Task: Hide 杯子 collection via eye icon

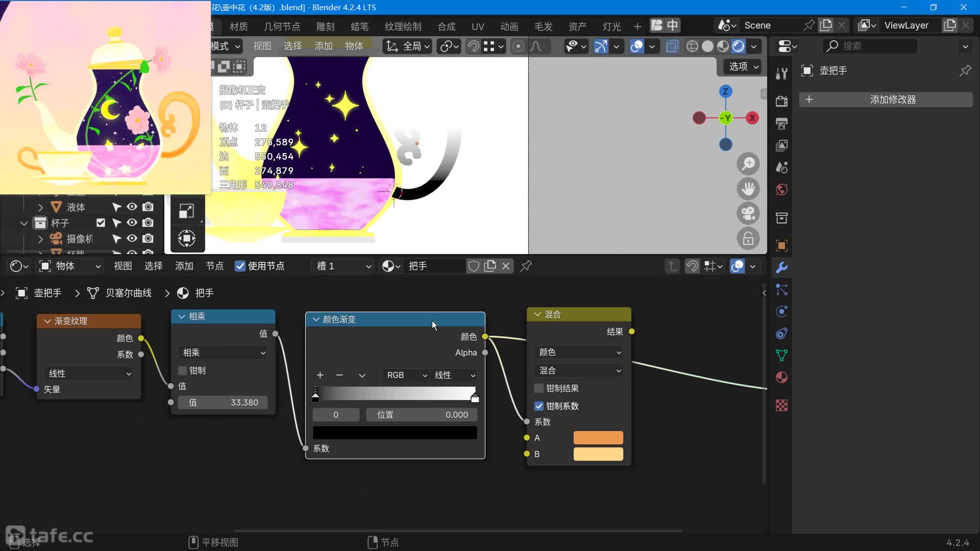Action: tap(132, 222)
